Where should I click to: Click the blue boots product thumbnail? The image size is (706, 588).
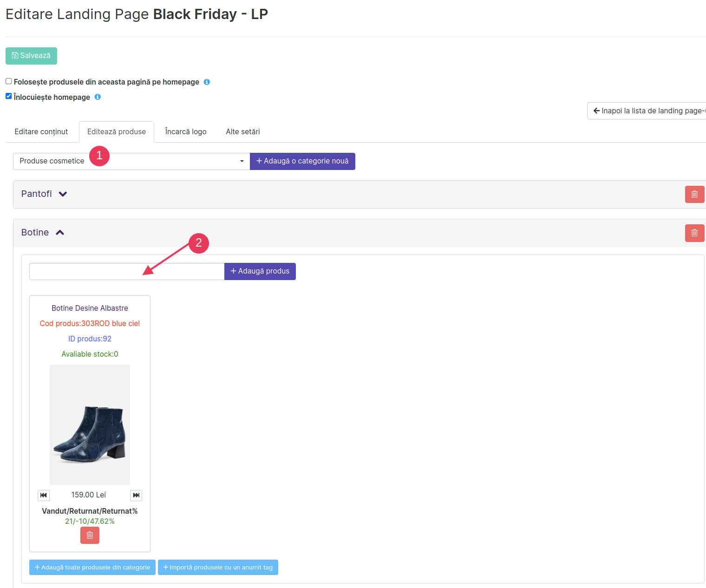point(90,425)
